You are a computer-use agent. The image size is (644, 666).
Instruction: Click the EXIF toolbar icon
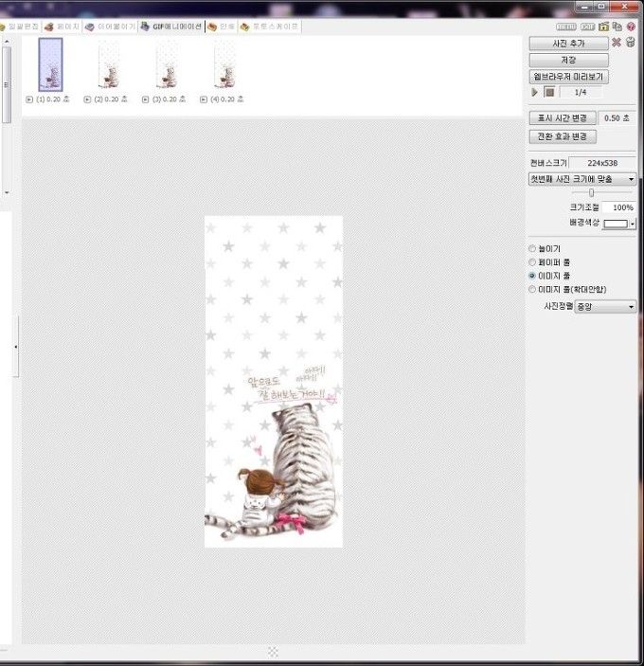click(x=588, y=27)
